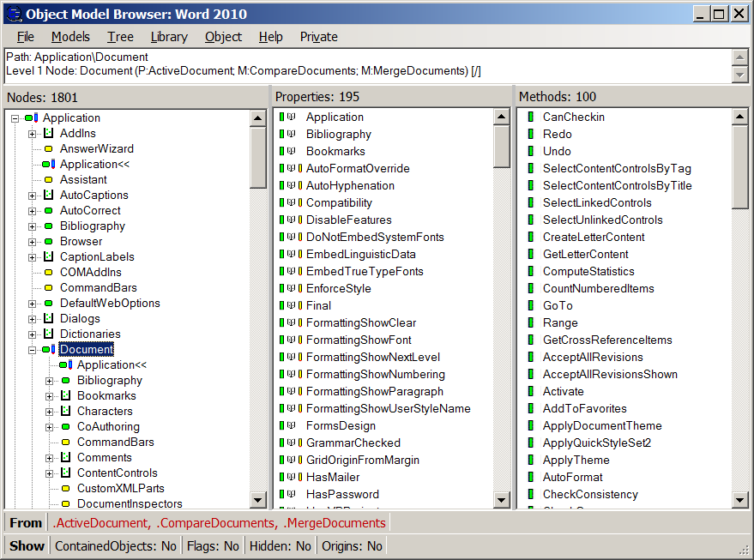Screen dimensions: 754x560
Task: Click the CaptionLabels collection icon
Action: click(49, 256)
